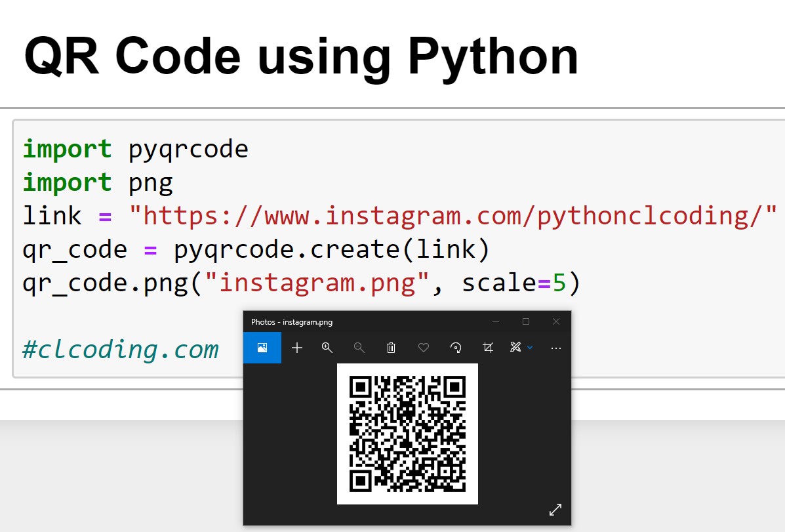
Task: Minimize the Photos window
Action: [x=496, y=321]
